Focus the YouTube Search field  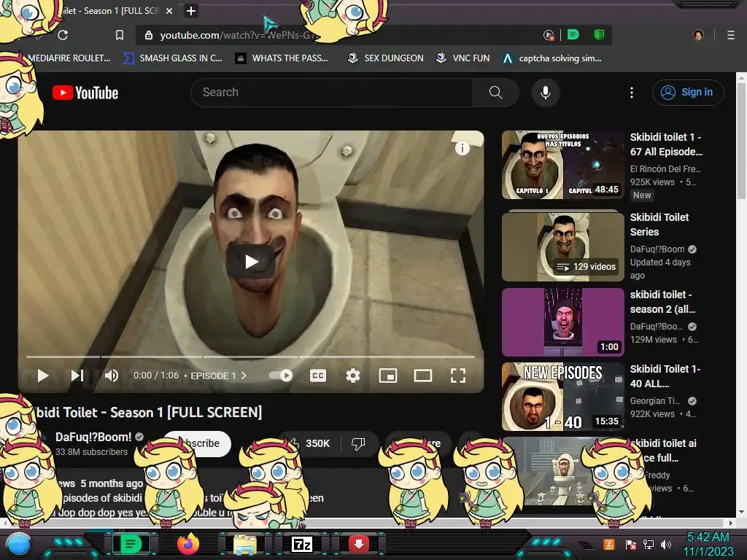click(x=332, y=93)
